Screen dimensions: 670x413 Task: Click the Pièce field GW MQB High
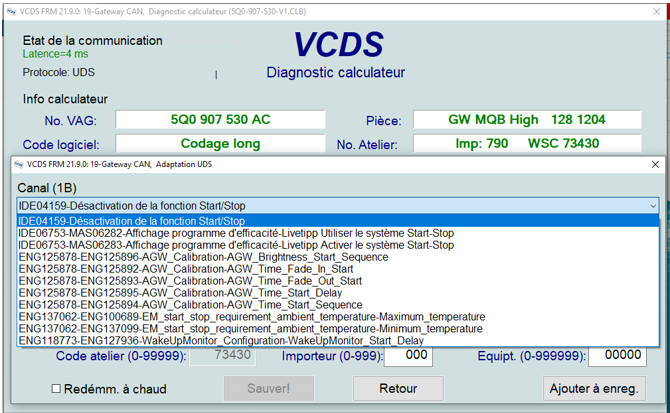pyautogui.click(x=527, y=120)
